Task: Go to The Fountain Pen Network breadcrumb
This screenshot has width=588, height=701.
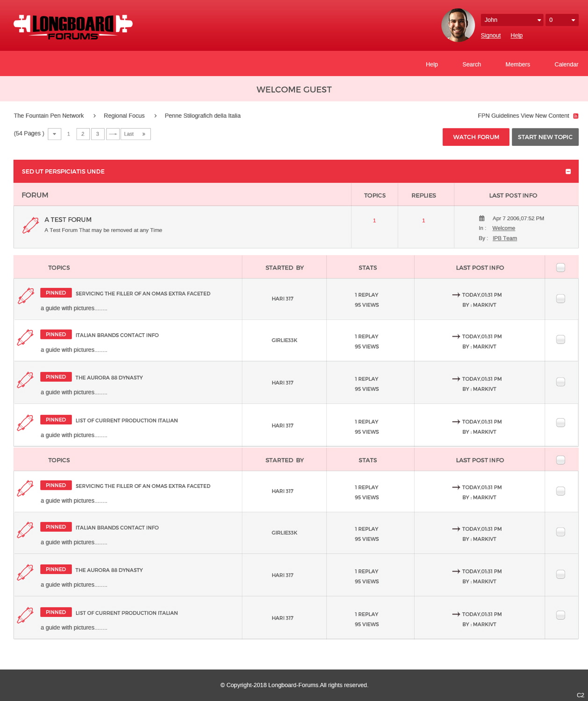Action: (x=49, y=116)
